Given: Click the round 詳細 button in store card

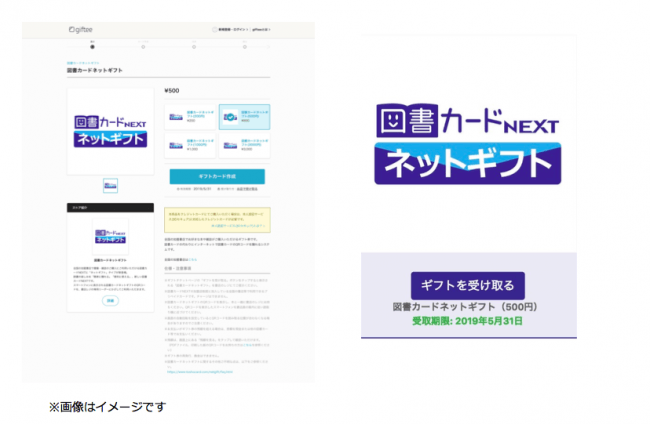Looking at the screenshot, I should (110, 300).
